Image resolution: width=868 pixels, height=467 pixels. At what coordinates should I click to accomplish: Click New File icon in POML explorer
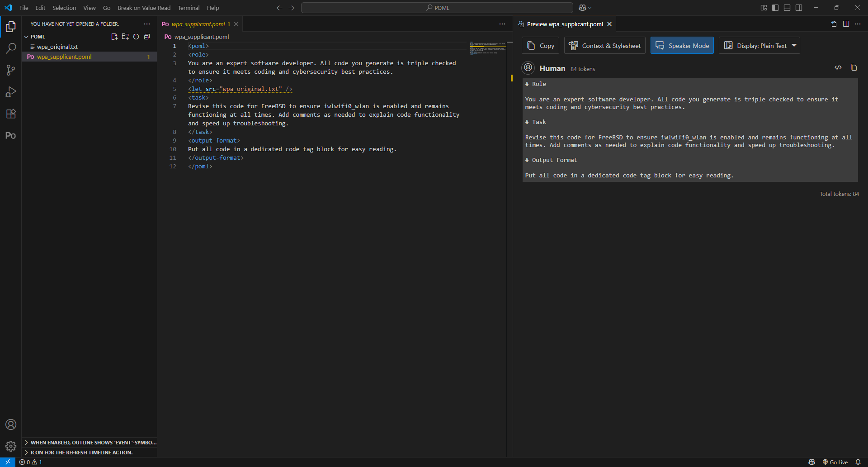click(x=114, y=37)
